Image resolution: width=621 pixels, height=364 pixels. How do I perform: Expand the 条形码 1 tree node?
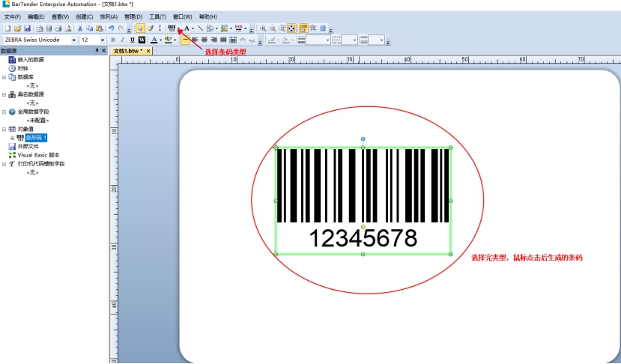click(x=12, y=138)
